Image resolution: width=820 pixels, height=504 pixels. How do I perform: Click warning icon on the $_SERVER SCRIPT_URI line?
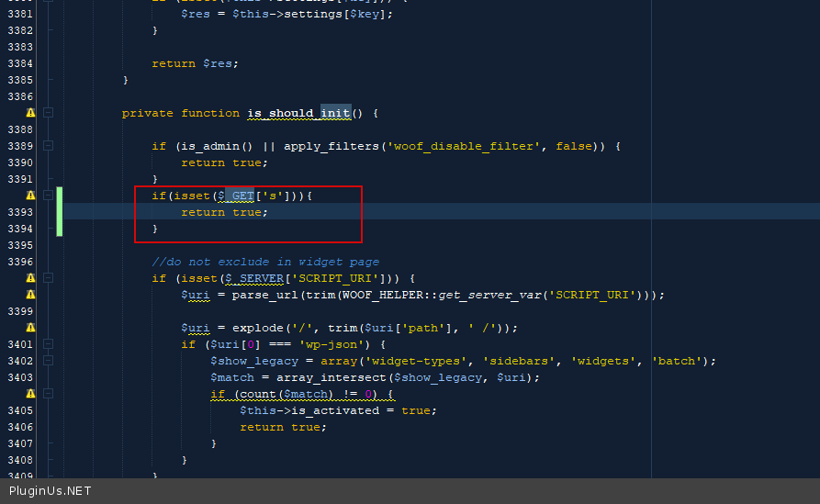click(30, 278)
